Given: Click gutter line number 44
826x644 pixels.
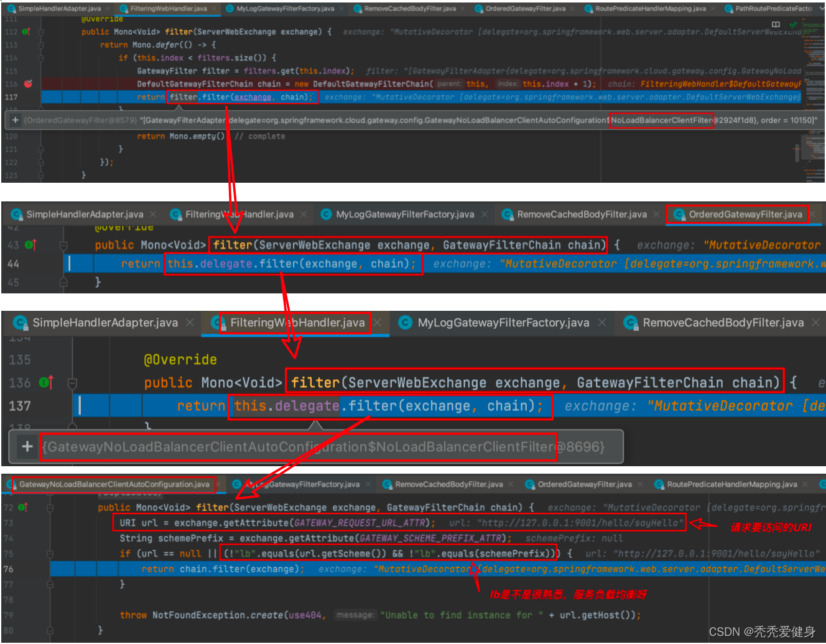Looking at the screenshot, I should point(13,264).
